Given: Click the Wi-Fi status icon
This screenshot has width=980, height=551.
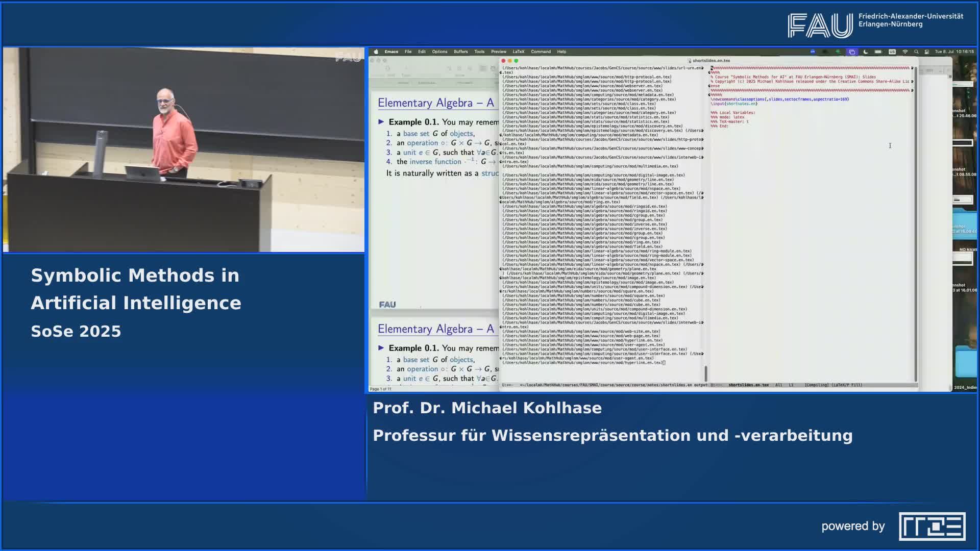Looking at the screenshot, I should coord(905,52).
